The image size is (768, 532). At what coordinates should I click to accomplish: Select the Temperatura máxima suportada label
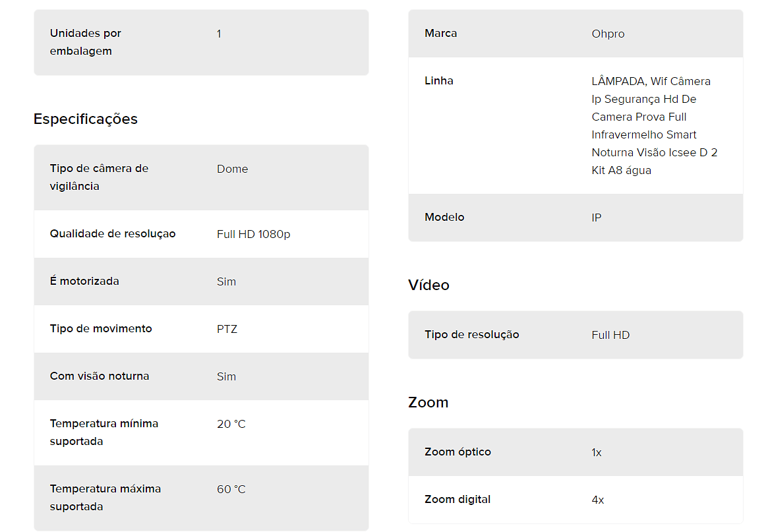(x=105, y=498)
